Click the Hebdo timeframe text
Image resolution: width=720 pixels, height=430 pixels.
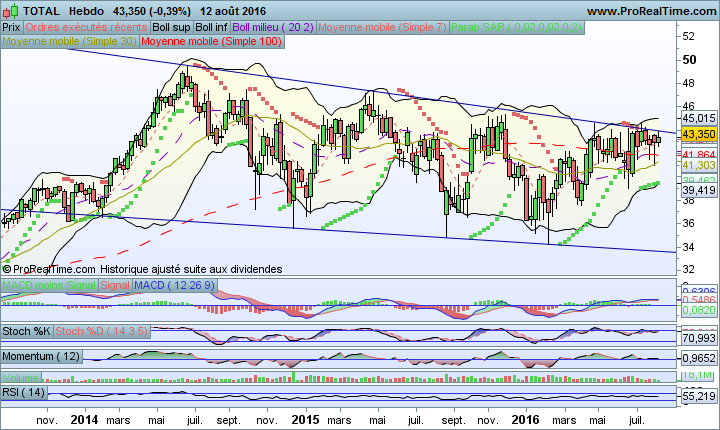click(86, 11)
